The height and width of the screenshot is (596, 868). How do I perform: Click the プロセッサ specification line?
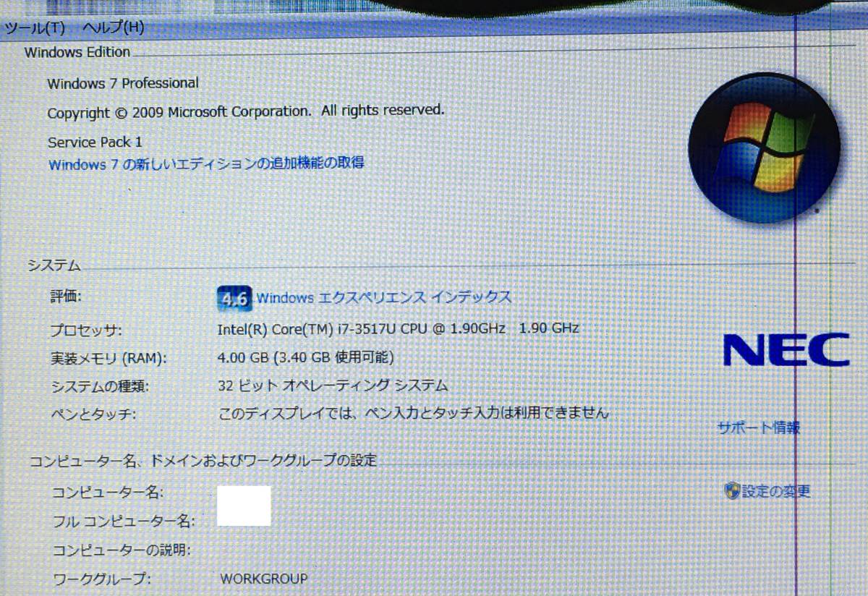[396, 328]
